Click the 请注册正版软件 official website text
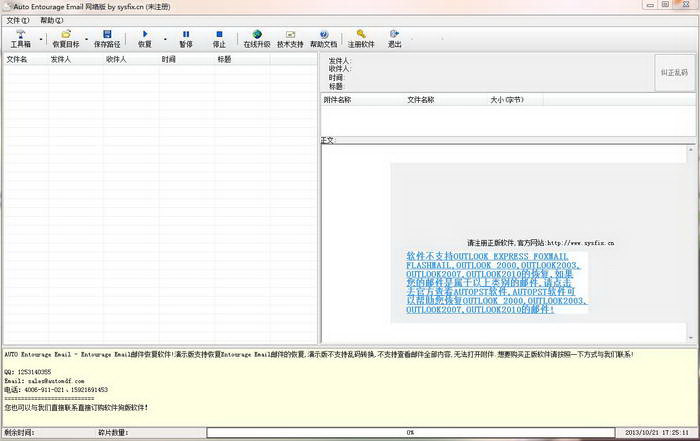700x441 pixels. 541,243
